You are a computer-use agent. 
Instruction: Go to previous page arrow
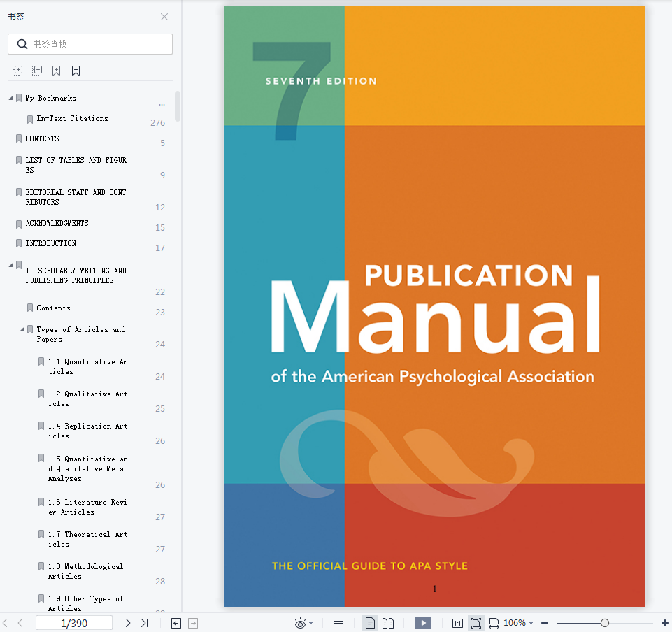point(20,623)
